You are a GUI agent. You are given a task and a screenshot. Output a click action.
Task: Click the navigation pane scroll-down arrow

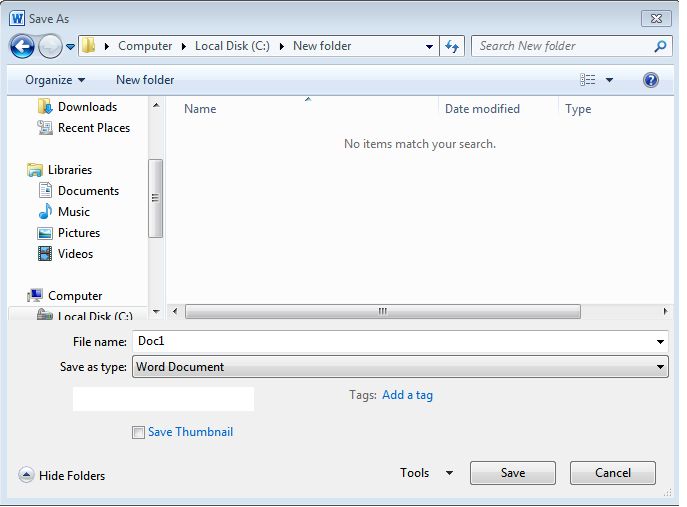point(156,312)
